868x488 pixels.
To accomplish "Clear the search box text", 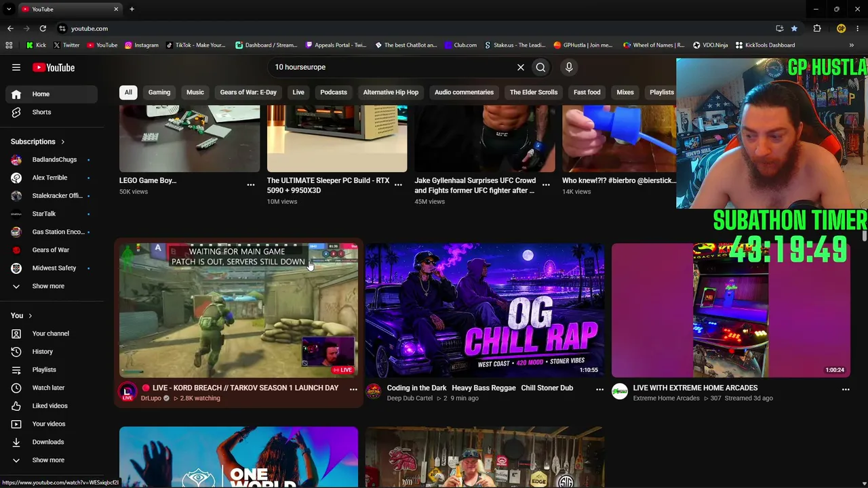I will (520, 67).
